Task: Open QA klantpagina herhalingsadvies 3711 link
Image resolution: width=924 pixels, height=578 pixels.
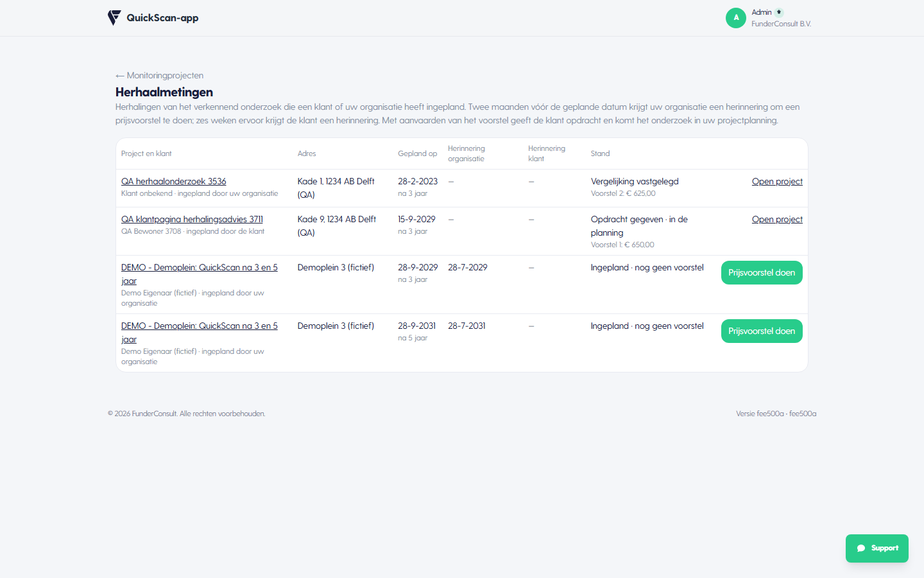Action: pyautogui.click(x=192, y=219)
